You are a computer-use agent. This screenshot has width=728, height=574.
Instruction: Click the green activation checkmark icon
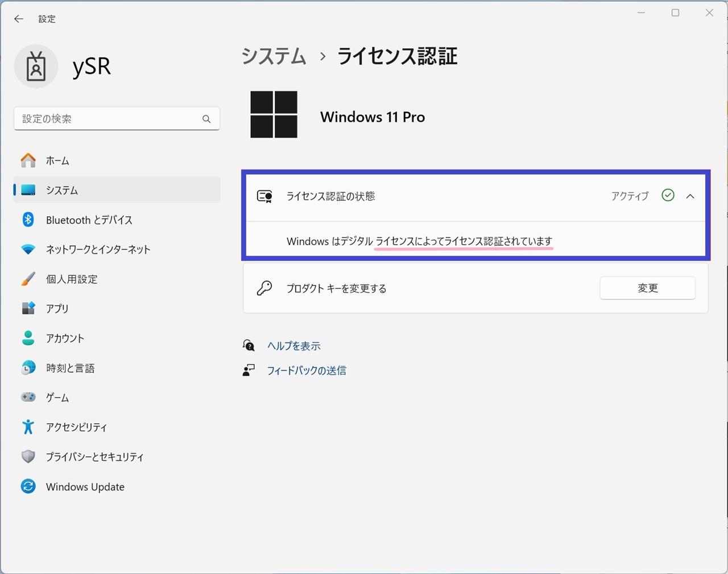(x=668, y=196)
